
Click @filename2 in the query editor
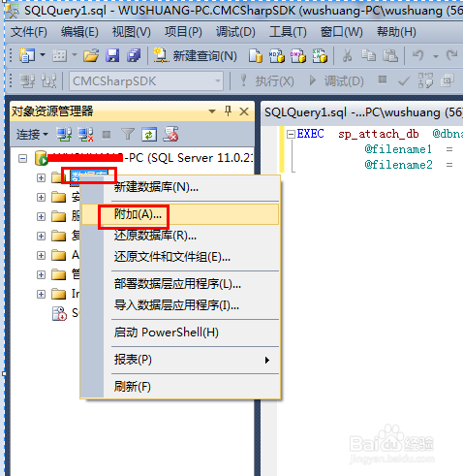[x=398, y=165]
